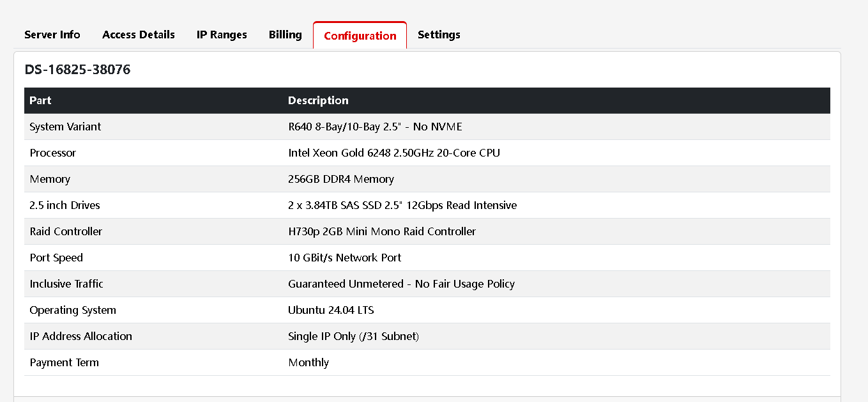This screenshot has height=402, width=868.
Task: Select the active Configuration tab
Action: tap(360, 36)
